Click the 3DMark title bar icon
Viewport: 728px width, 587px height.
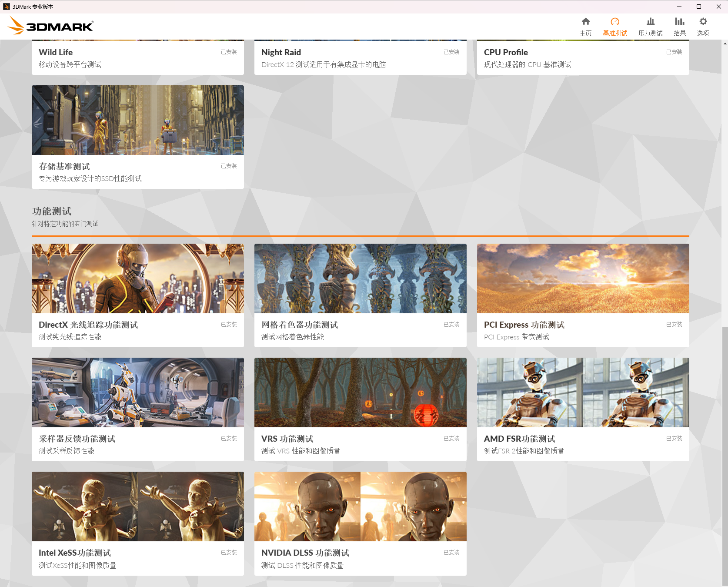[6, 7]
